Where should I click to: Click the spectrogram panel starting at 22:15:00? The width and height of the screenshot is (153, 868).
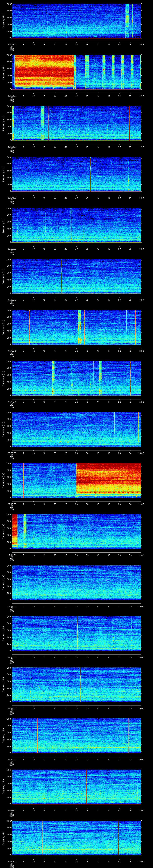click(76, 736)
